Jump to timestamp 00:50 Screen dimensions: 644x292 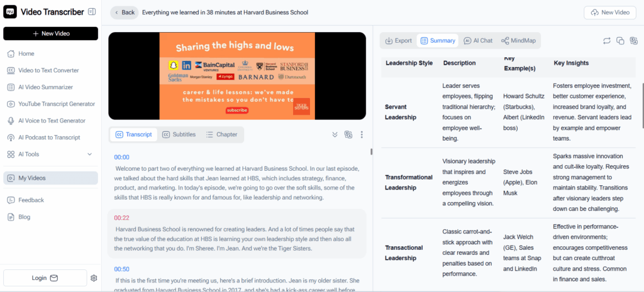(x=121, y=269)
